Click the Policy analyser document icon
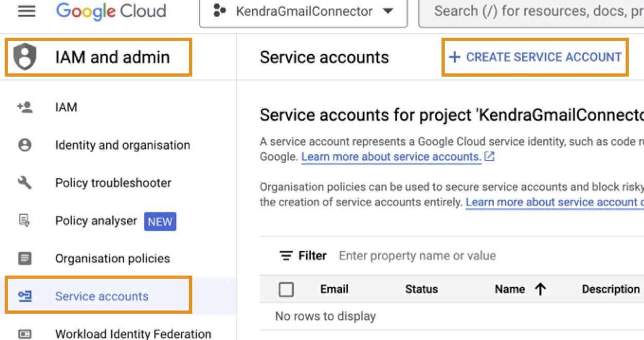 tap(25, 221)
